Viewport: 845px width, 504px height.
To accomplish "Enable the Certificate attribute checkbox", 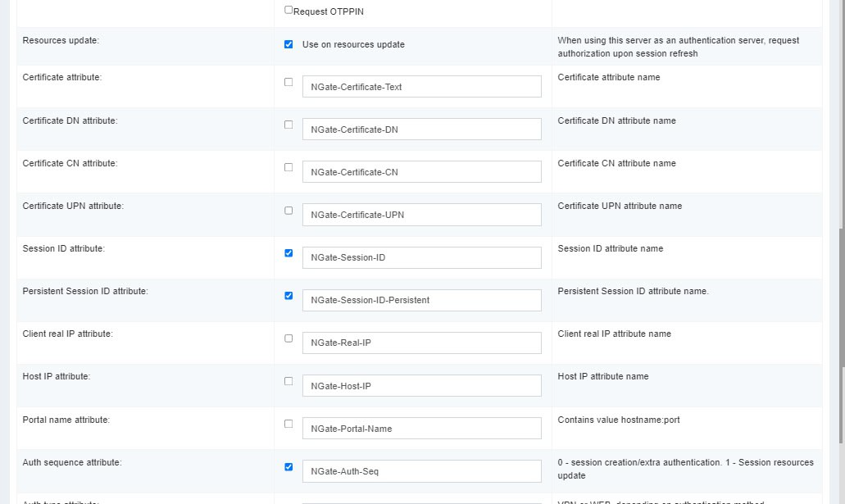I will tap(288, 82).
